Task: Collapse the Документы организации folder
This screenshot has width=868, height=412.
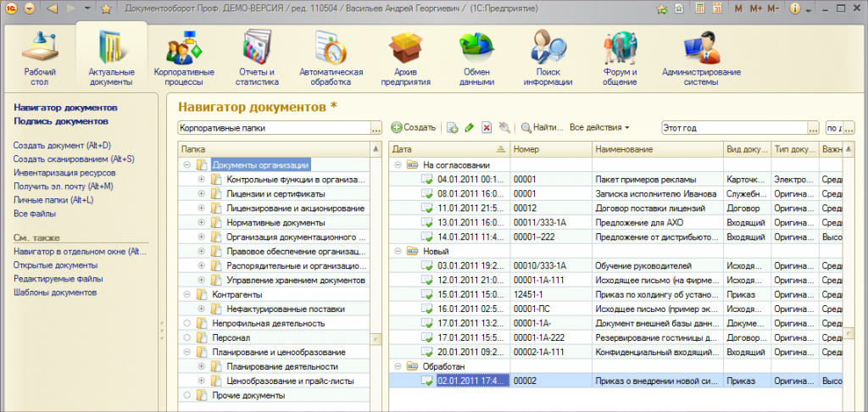Action: 186,165
